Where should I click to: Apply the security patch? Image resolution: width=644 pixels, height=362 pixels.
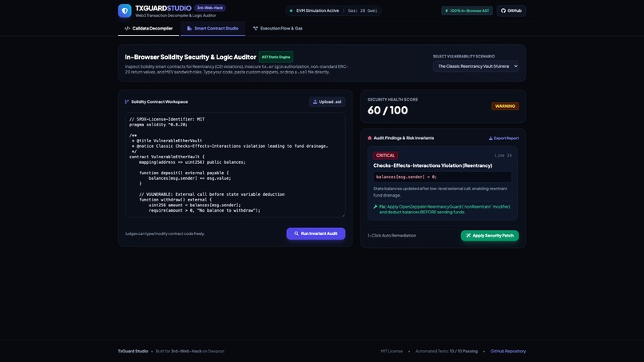490,236
